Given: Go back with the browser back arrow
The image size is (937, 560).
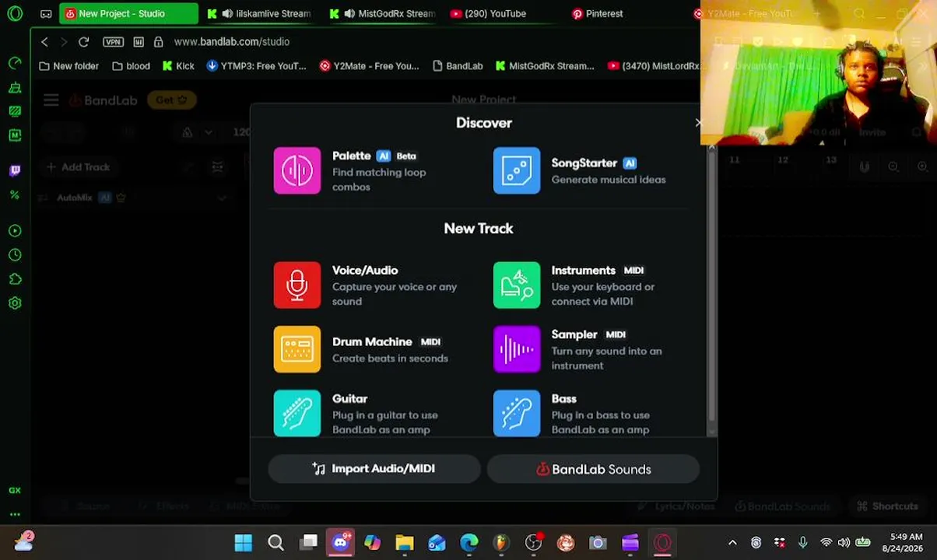Looking at the screenshot, I should (44, 41).
